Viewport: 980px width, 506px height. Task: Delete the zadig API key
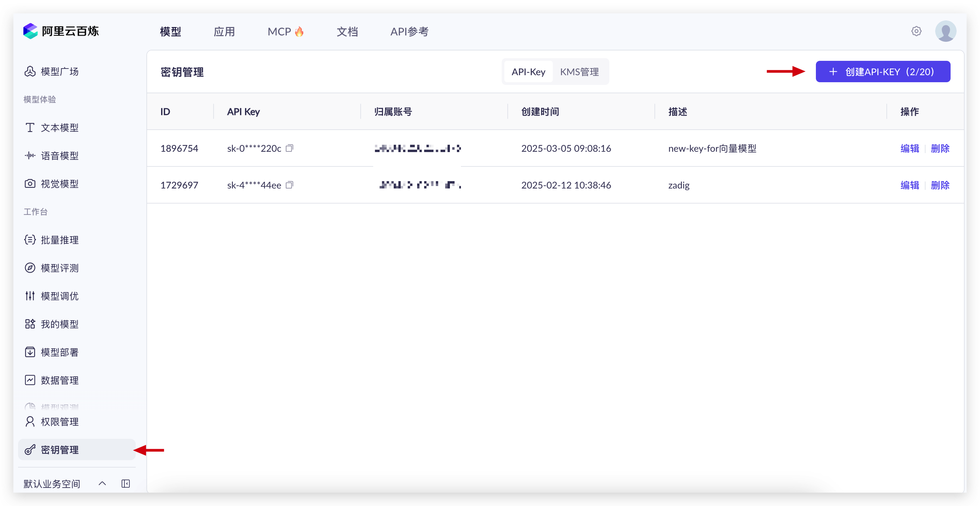(940, 185)
